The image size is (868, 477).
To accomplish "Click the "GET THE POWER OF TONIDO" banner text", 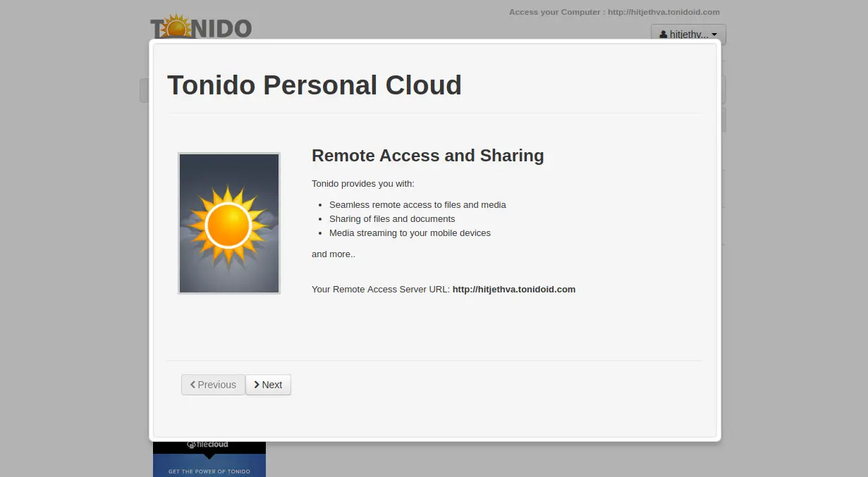I will pyautogui.click(x=209, y=471).
